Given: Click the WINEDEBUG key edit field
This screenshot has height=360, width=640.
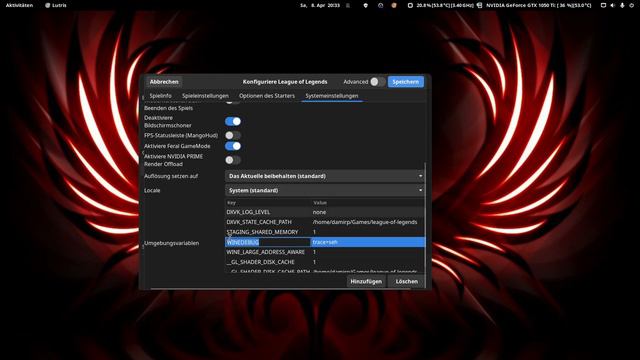Looking at the screenshot, I should (x=268, y=242).
